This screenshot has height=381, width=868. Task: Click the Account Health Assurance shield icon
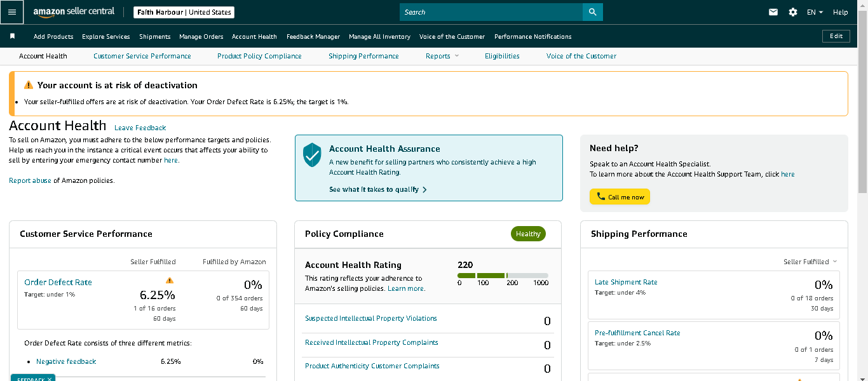click(312, 154)
